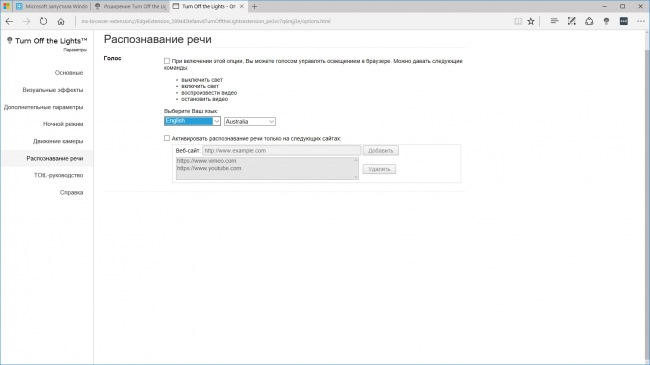
Task: Open Дополнительные параметры section
Action: tap(44, 107)
